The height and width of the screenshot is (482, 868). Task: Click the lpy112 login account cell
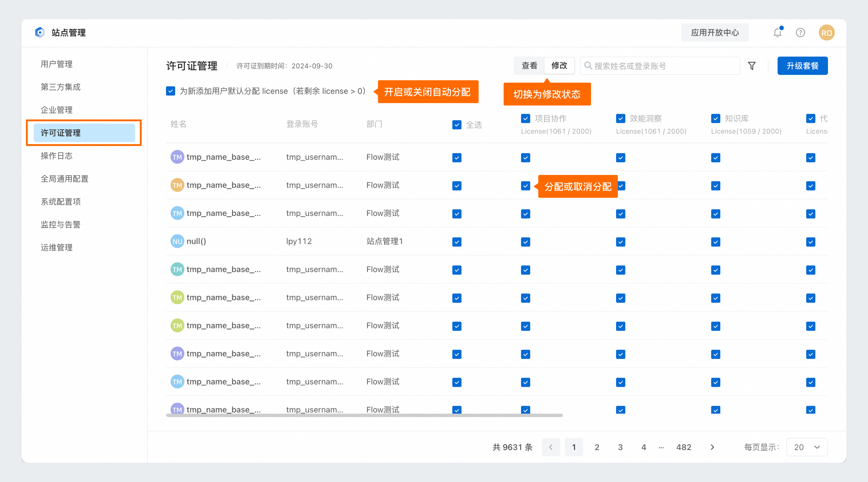pos(299,241)
